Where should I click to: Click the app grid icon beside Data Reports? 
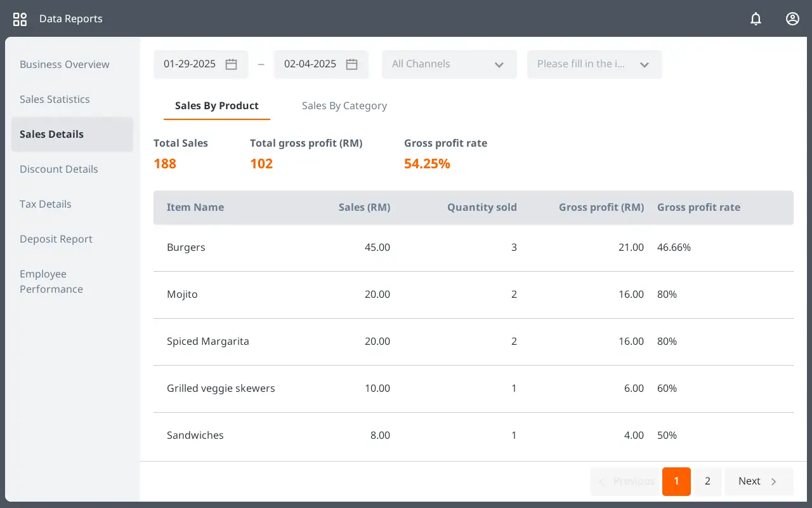point(20,19)
